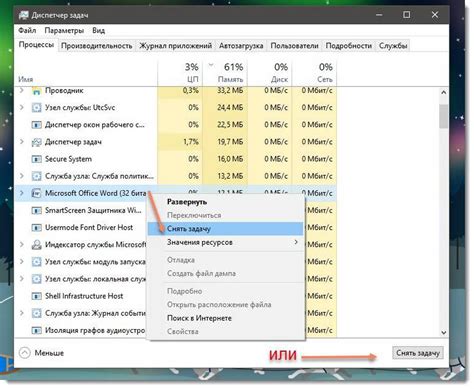Click the Узел службы: локальная служба icon
The image size is (474, 389).
click(36, 279)
